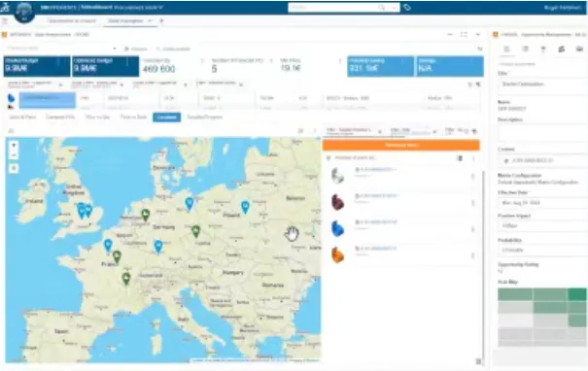Open kebab menu for the blue part

click(x=473, y=229)
